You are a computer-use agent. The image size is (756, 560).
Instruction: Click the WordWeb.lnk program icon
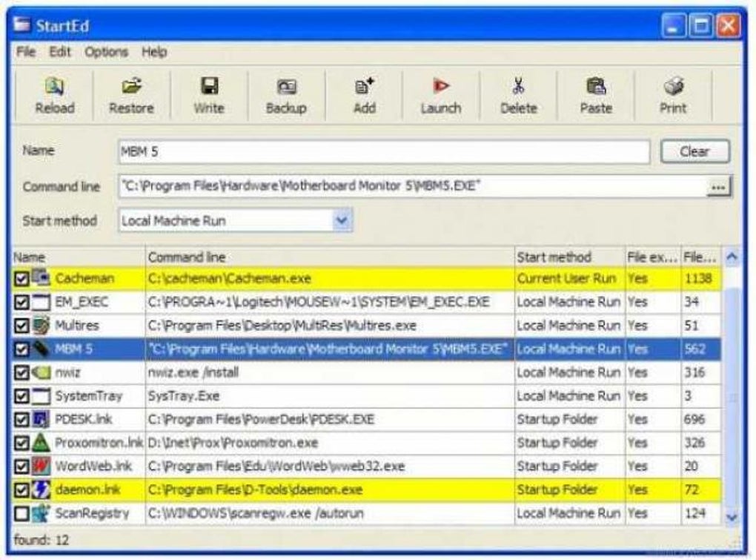pos(41,466)
